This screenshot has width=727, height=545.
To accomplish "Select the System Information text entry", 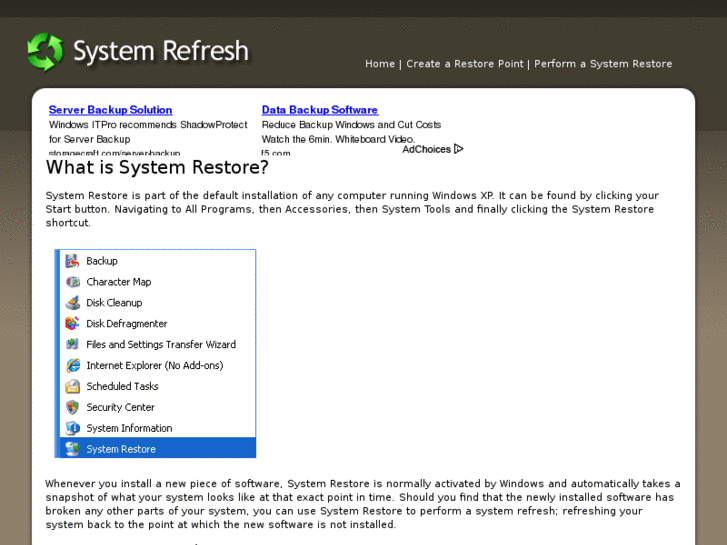I will 129,428.
